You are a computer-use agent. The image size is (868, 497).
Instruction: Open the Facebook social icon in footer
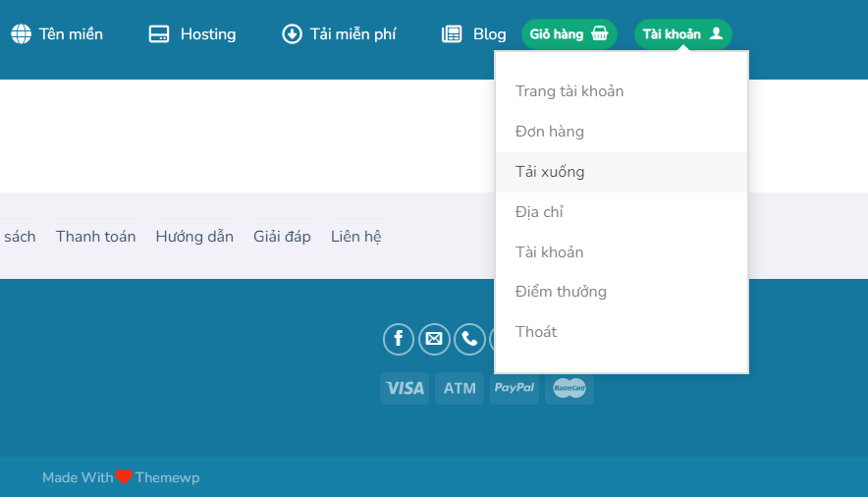pyautogui.click(x=398, y=339)
